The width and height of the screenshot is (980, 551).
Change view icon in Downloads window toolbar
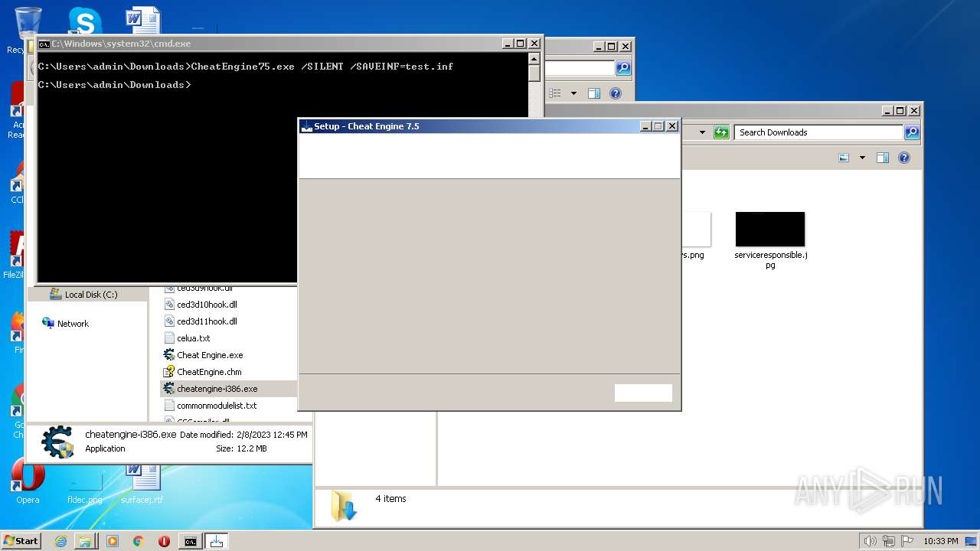tap(844, 158)
